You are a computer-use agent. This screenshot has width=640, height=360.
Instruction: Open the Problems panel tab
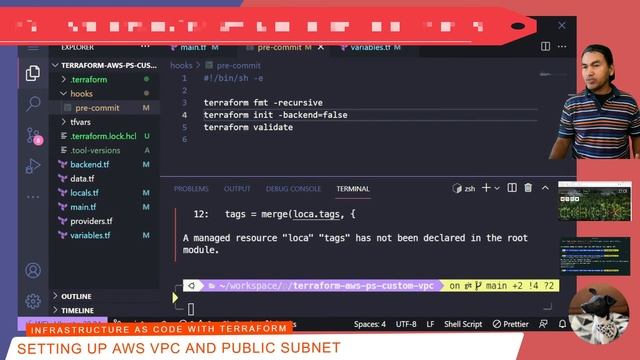[x=191, y=189]
